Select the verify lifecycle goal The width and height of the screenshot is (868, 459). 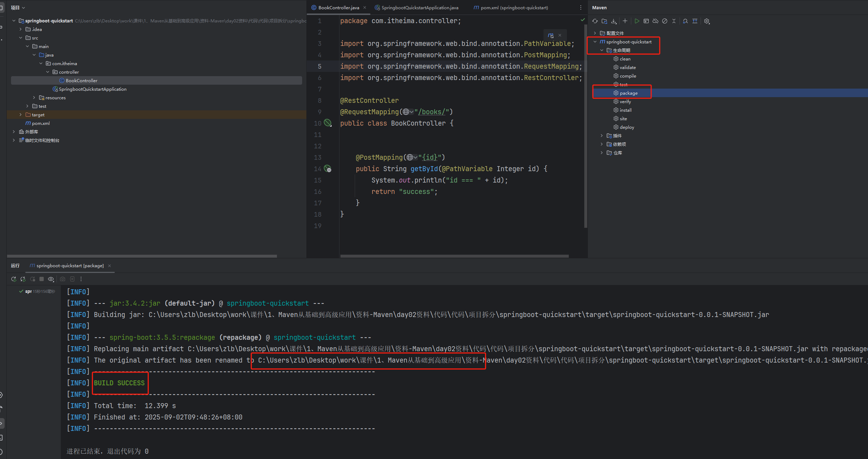click(622, 101)
